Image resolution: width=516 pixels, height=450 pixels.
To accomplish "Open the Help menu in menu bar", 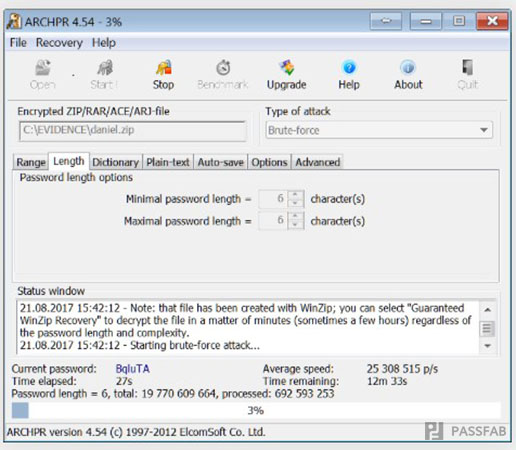I will click(x=104, y=43).
